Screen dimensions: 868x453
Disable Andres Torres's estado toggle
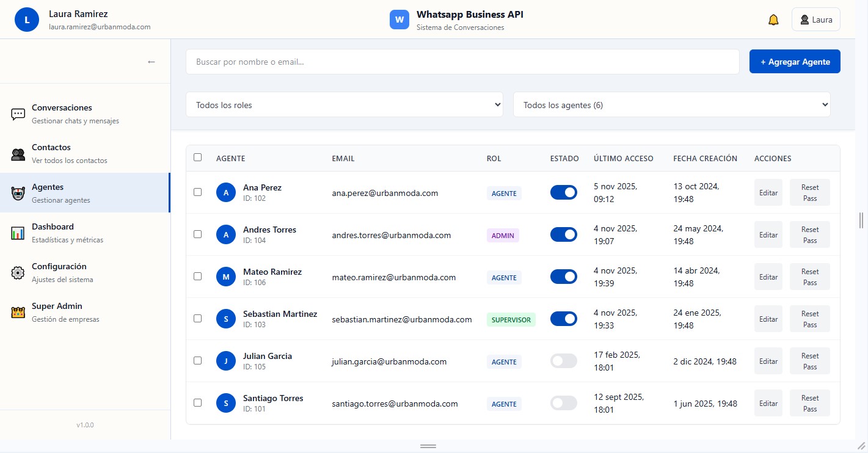pos(564,234)
